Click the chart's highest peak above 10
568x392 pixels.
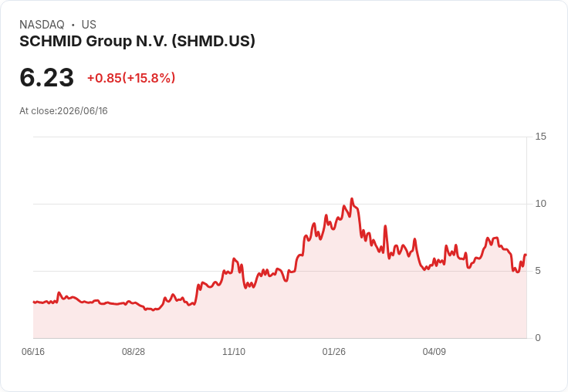pos(351,199)
